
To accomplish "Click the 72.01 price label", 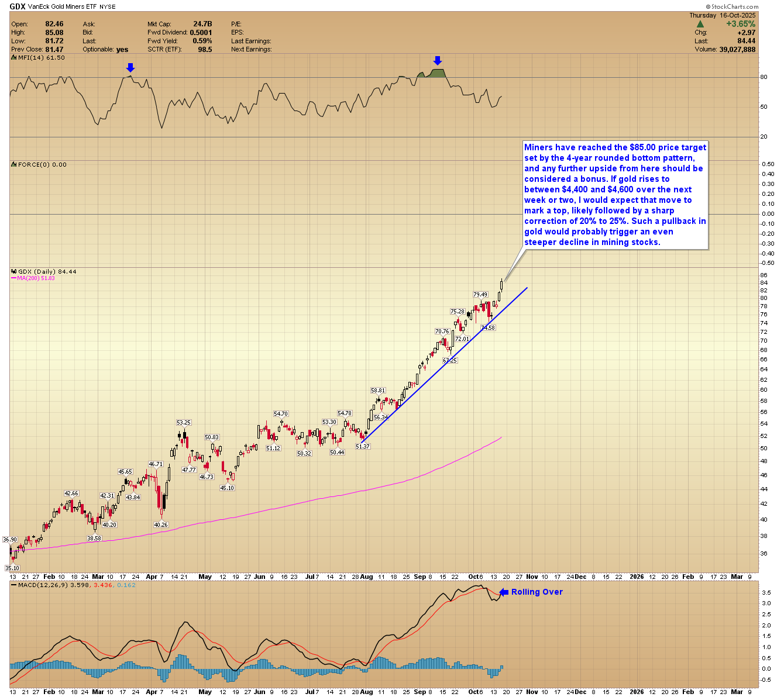I will click(x=462, y=339).
